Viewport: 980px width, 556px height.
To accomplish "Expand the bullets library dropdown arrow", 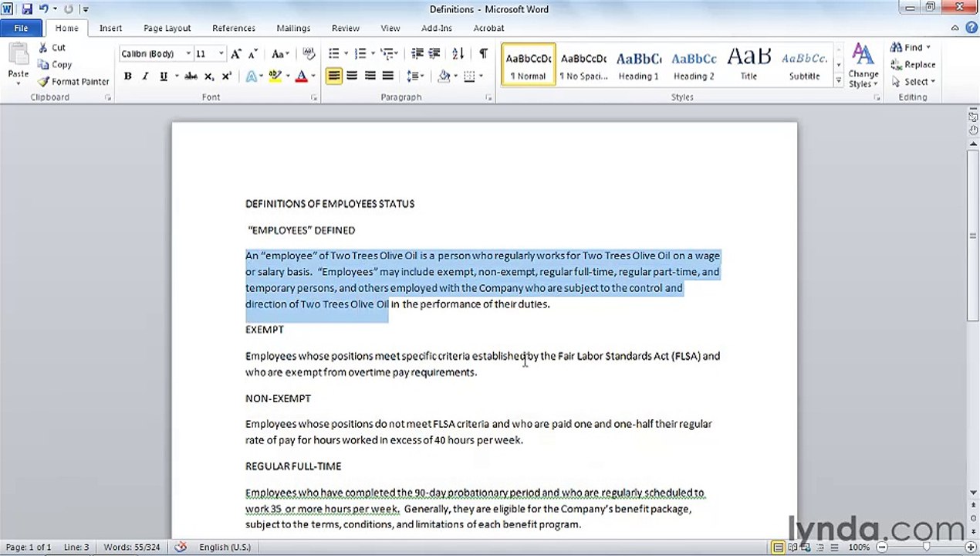I will 346,54.
